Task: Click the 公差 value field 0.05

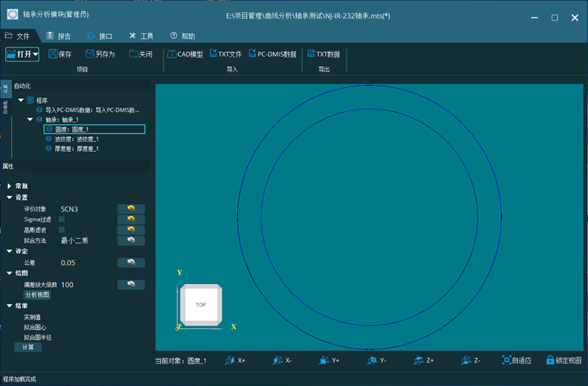Action: pyautogui.click(x=68, y=263)
